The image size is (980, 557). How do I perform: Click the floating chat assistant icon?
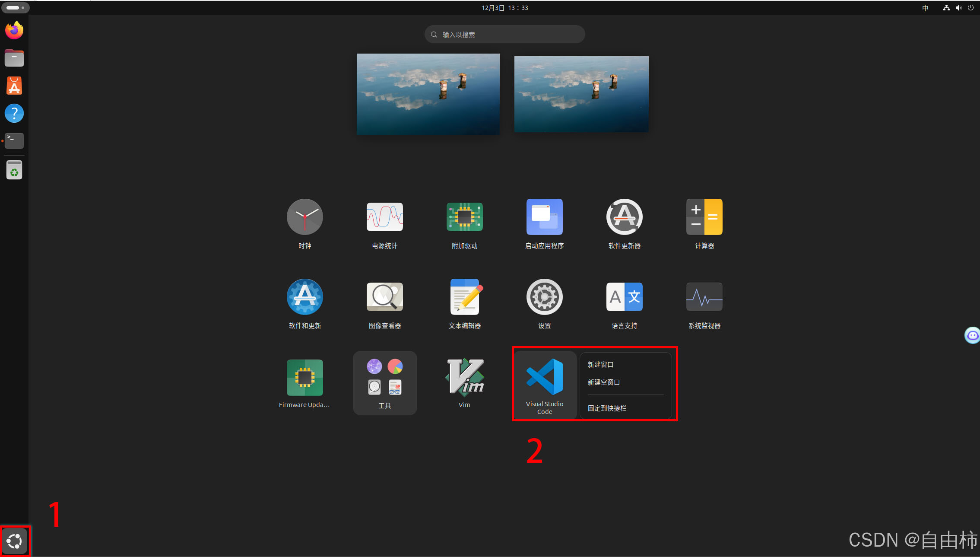point(972,335)
